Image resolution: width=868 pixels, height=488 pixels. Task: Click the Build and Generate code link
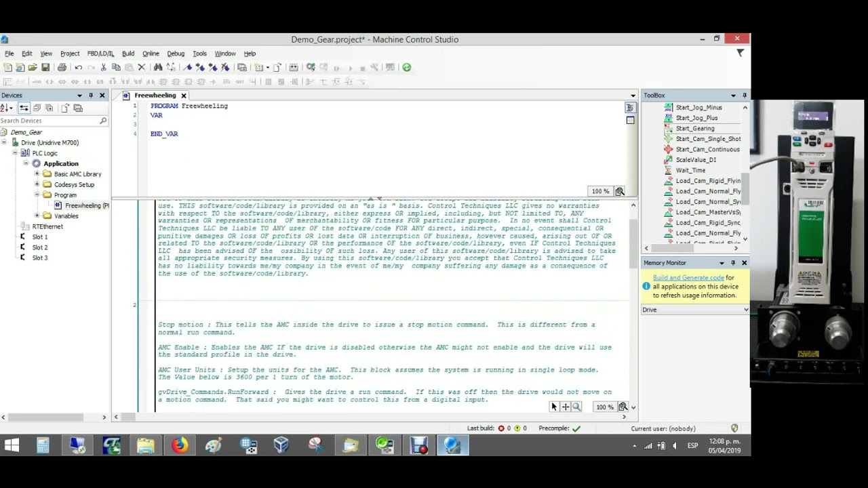[x=688, y=277]
